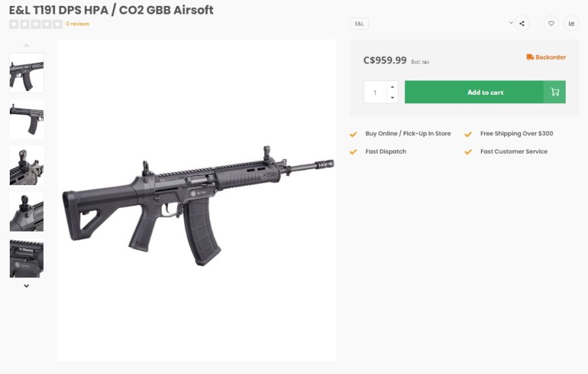Click the share icon button

(521, 24)
